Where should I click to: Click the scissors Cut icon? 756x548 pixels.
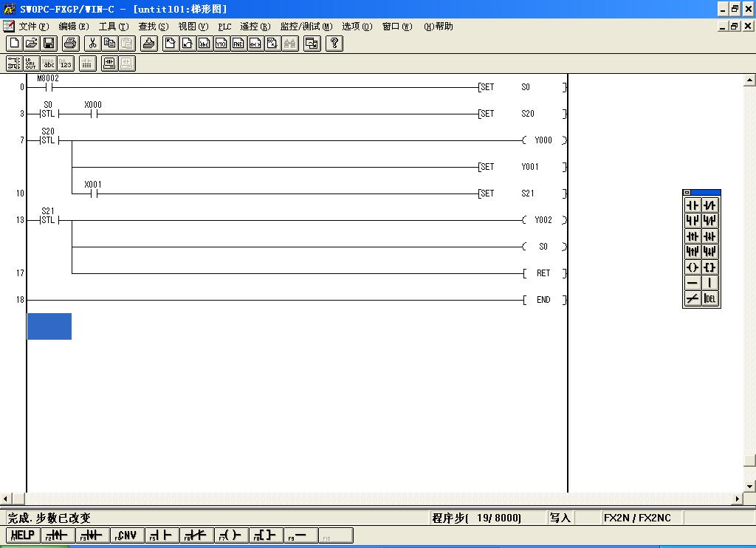(x=93, y=44)
